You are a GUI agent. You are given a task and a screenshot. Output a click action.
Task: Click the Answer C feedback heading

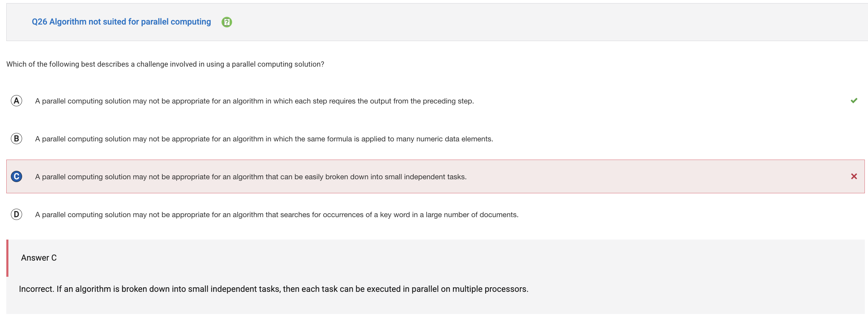[39, 258]
